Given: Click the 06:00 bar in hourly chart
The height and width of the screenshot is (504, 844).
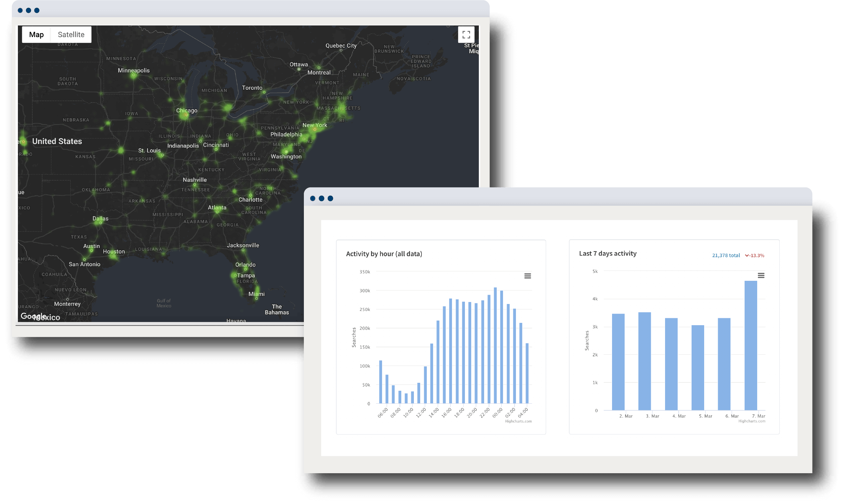Looking at the screenshot, I should (x=380, y=382).
